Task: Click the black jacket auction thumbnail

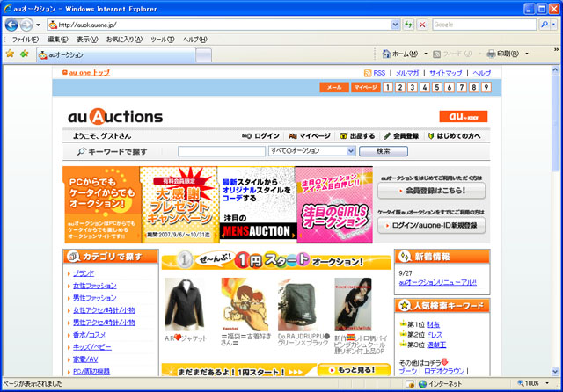Action: tap(184, 304)
